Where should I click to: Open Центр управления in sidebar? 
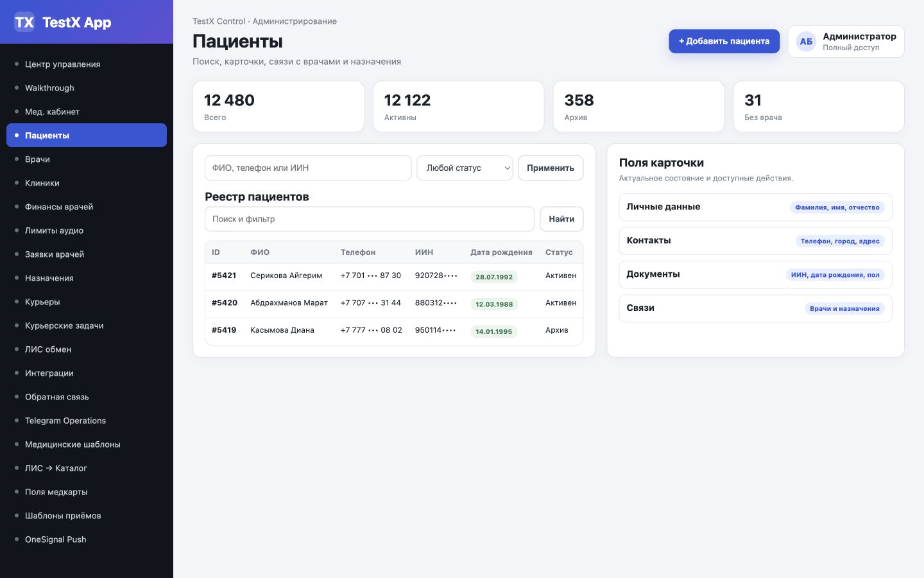click(87, 64)
